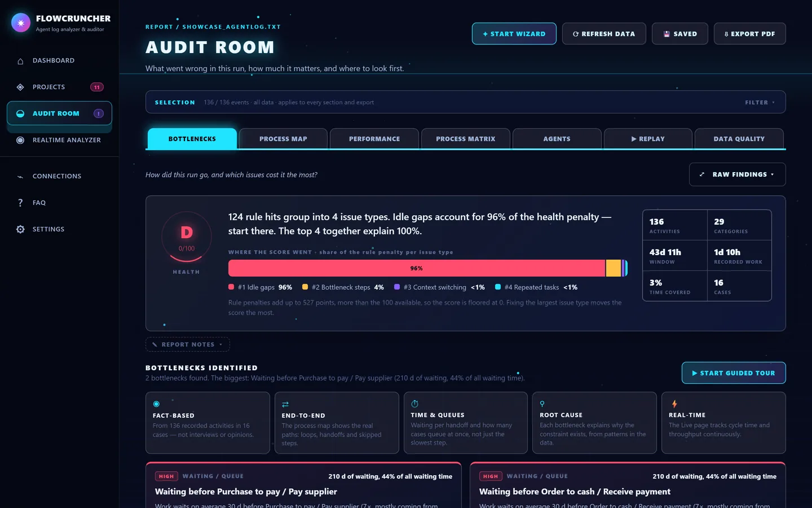Select the Agents tab

pyautogui.click(x=557, y=139)
